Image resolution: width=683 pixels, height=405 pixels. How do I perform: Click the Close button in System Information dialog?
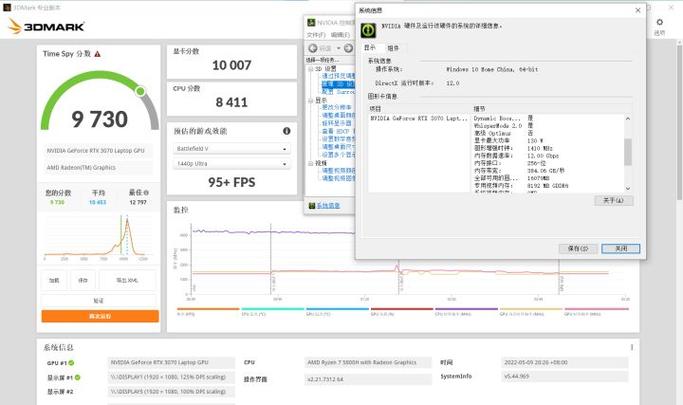(x=621, y=248)
